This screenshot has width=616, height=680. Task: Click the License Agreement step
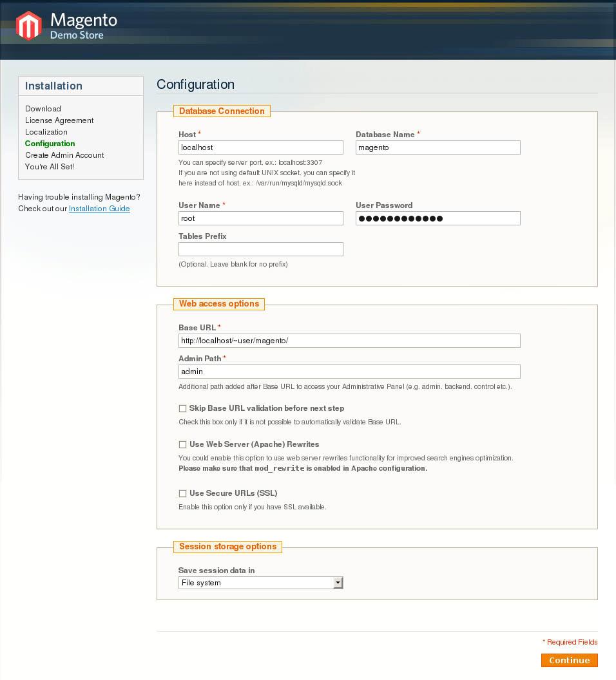[59, 120]
